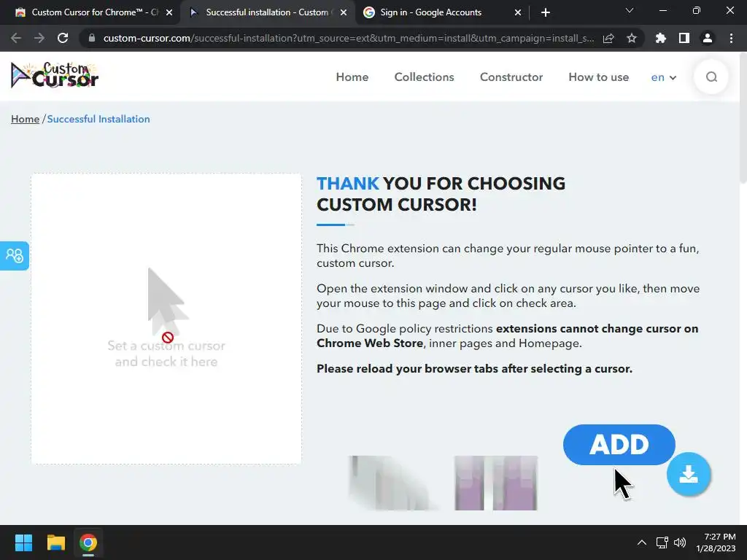747x560 pixels.
Task: Open a new browser tab
Action: [546, 12]
